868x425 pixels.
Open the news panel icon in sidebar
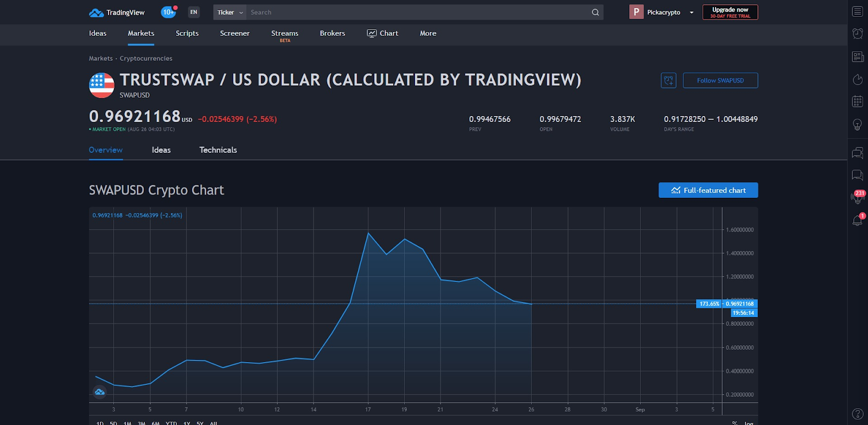click(x=858, y=56)
